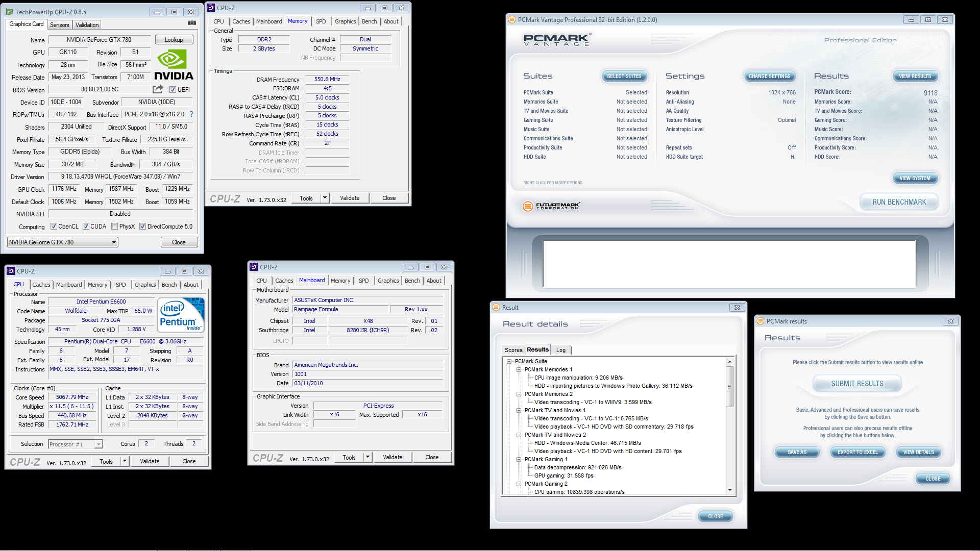Click the Futuremark Corporation logo
The image size is (980, 551).
(x=552, y=206)
